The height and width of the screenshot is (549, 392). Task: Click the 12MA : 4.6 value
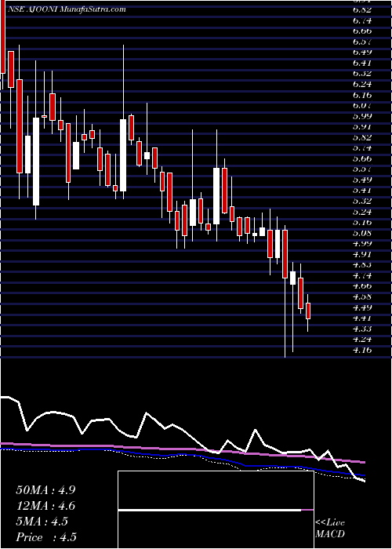(x=45, y=506)
